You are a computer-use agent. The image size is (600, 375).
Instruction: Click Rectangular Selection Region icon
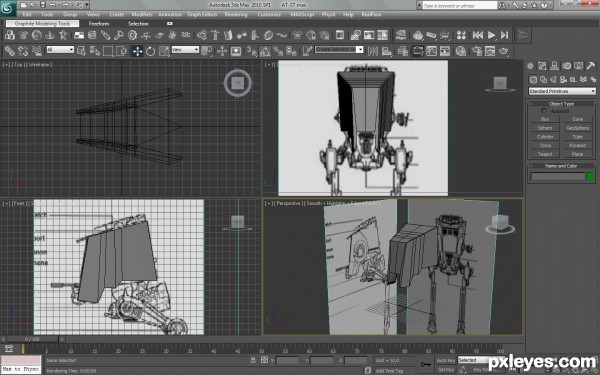tap(108, 51)
